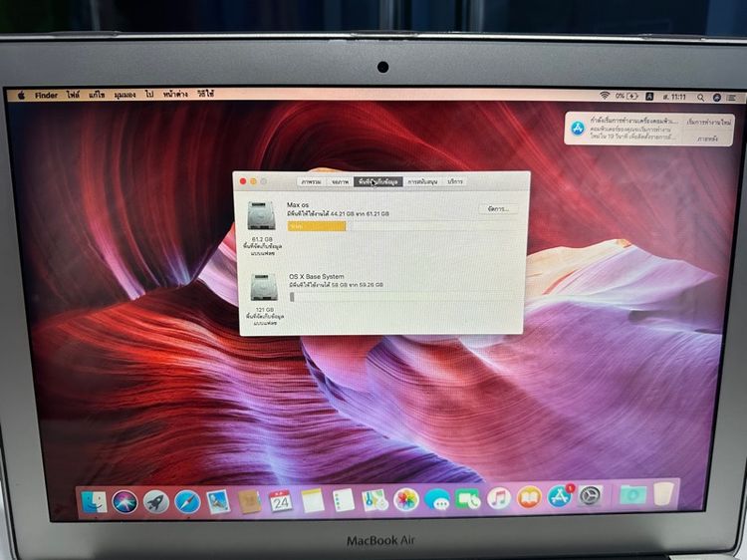Open the yellow Notes icon in Dock

[313, 501]
